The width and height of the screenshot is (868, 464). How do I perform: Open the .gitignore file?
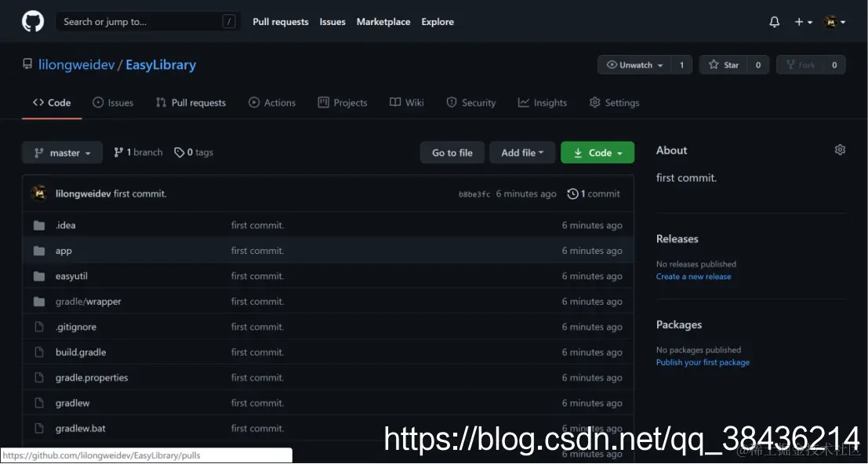point(76,327)
